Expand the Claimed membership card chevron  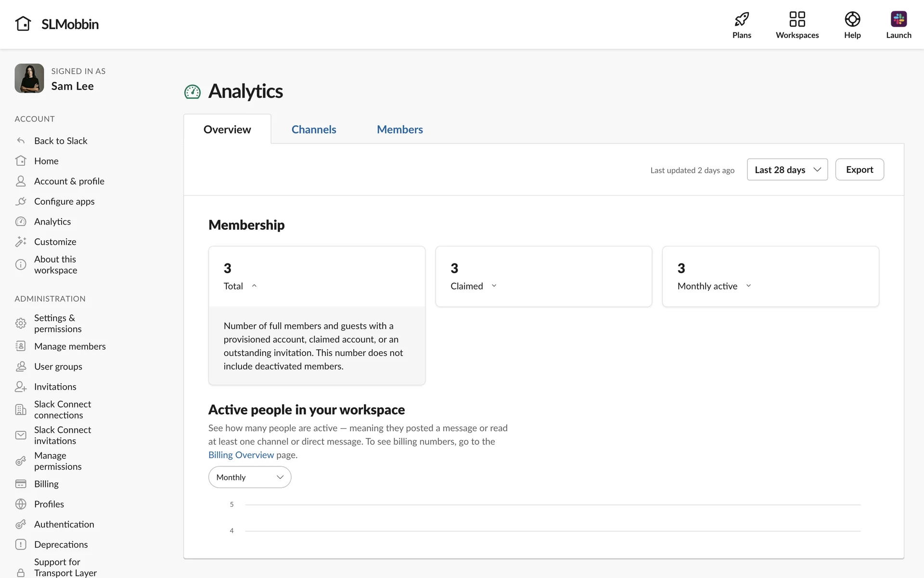pos(494,286)
